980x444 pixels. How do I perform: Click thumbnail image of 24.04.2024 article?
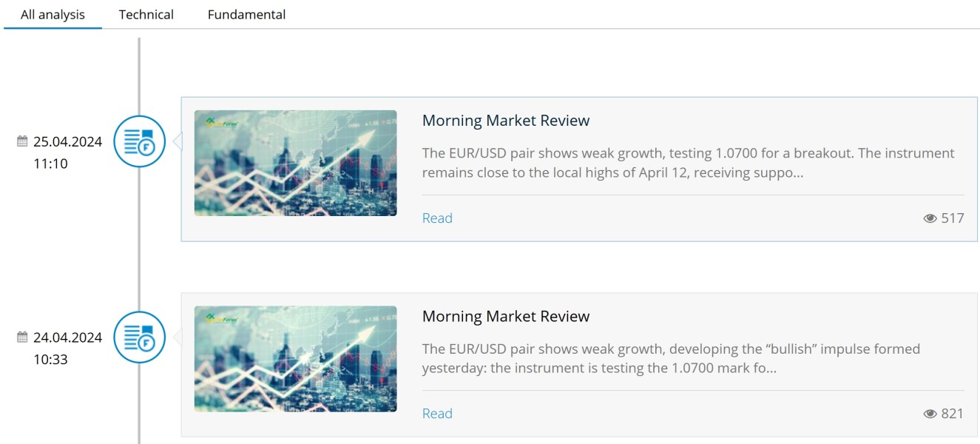point(295,359)
